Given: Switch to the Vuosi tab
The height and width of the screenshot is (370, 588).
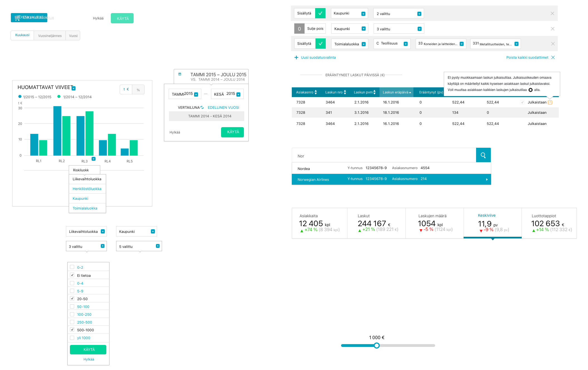Looking at the screenshot, I should pos(73,35).
